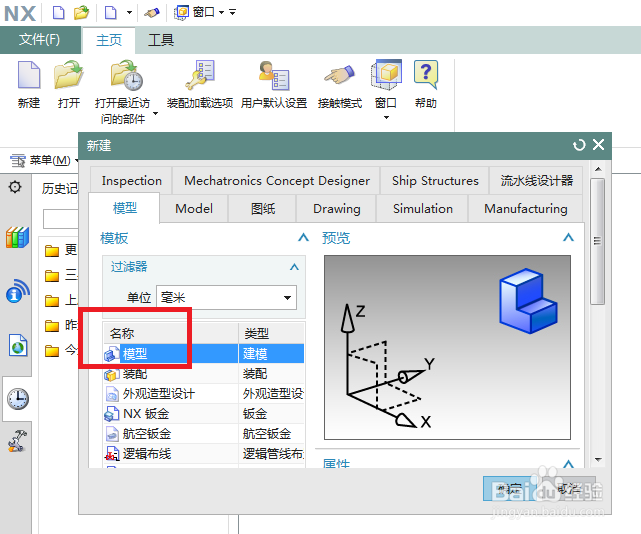Select the Drawing tab
Viewport: 641px width, 534px height.
(336, 209)
